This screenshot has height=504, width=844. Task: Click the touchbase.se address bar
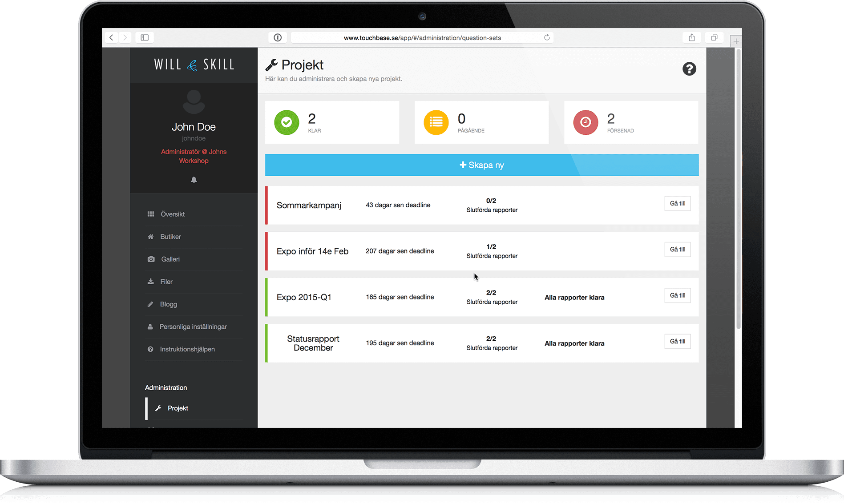[422, 38]
